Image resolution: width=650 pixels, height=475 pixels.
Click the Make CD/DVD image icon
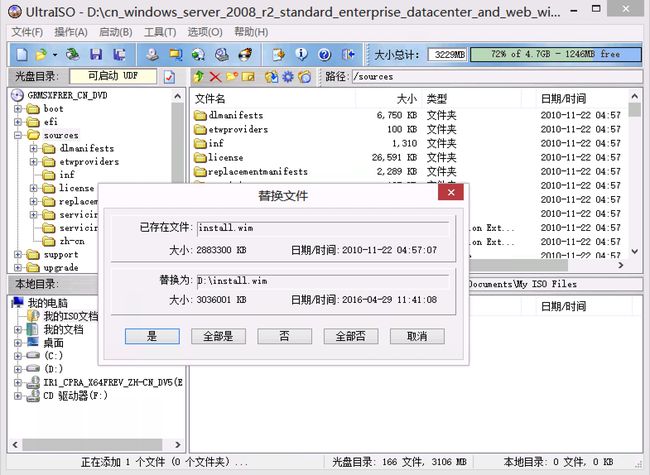coord(152,54)
